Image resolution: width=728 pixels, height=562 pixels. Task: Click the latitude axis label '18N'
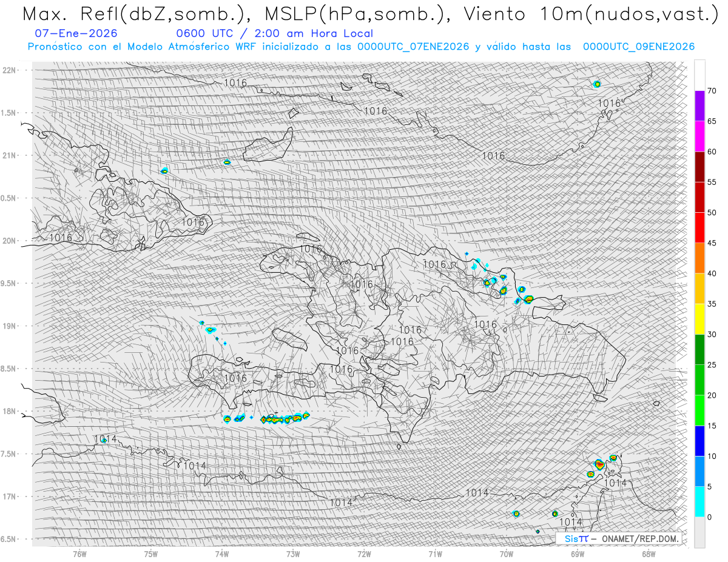coord(8,411)
